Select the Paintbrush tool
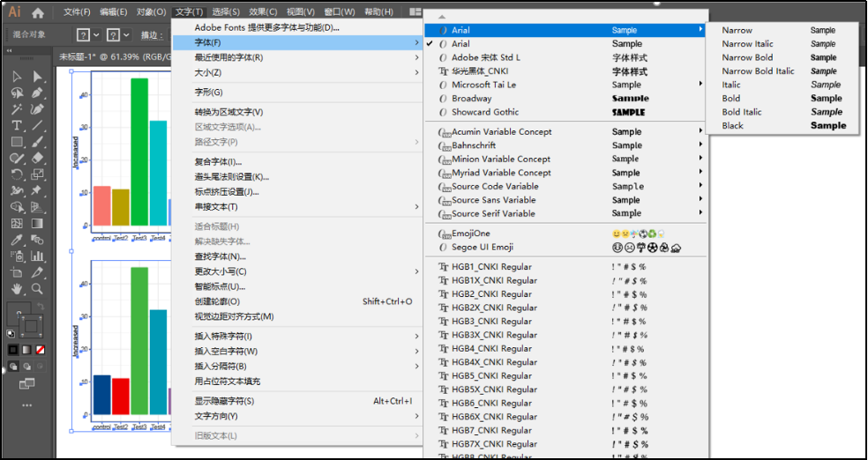 tap(37, 142)
